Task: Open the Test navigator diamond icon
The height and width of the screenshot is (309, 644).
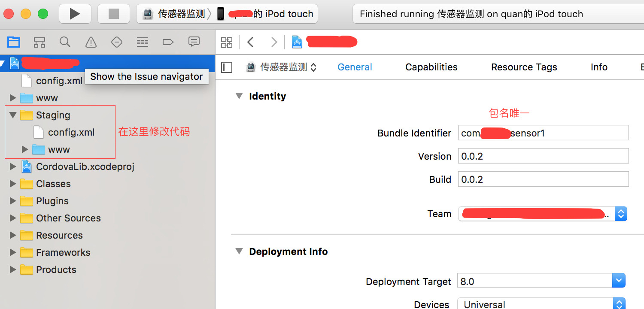Action: coord(117,42)
